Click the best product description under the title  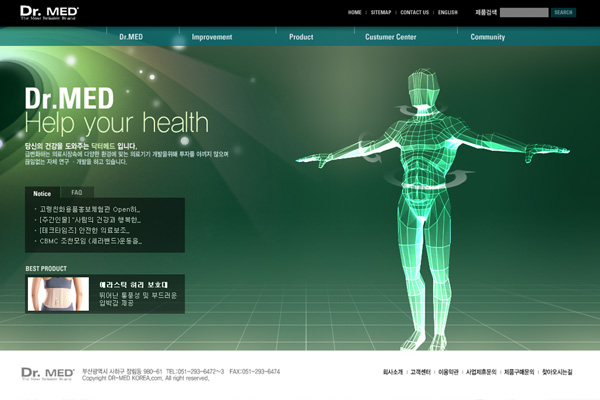click(138, 299)
